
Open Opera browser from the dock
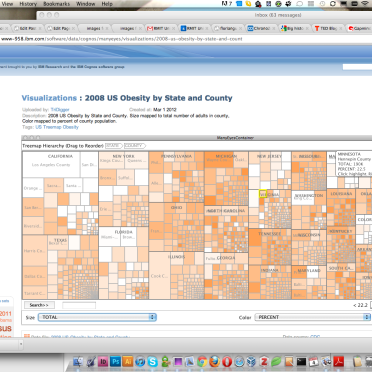coord(227,362)
